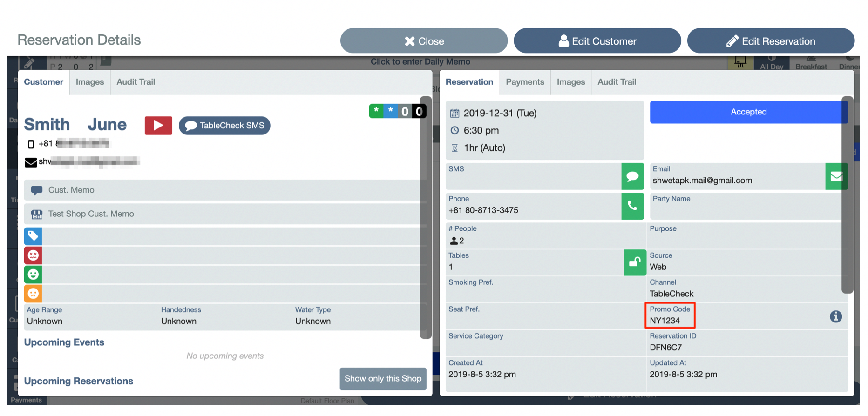
Task: Open the customer Images tab
Action: 90,82
